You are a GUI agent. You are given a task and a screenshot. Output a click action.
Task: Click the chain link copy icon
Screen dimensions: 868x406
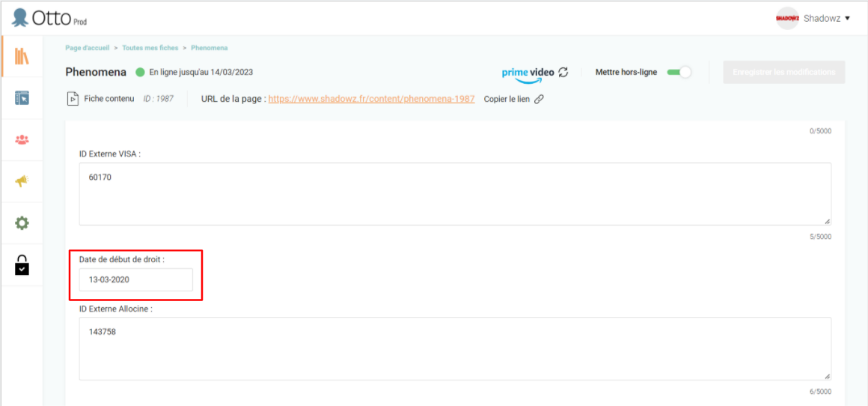tap(539, 99)
